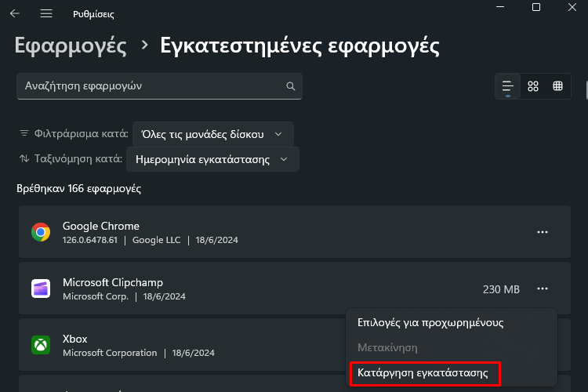Open the hamburger navigation menu

click(x=46, y=13)
